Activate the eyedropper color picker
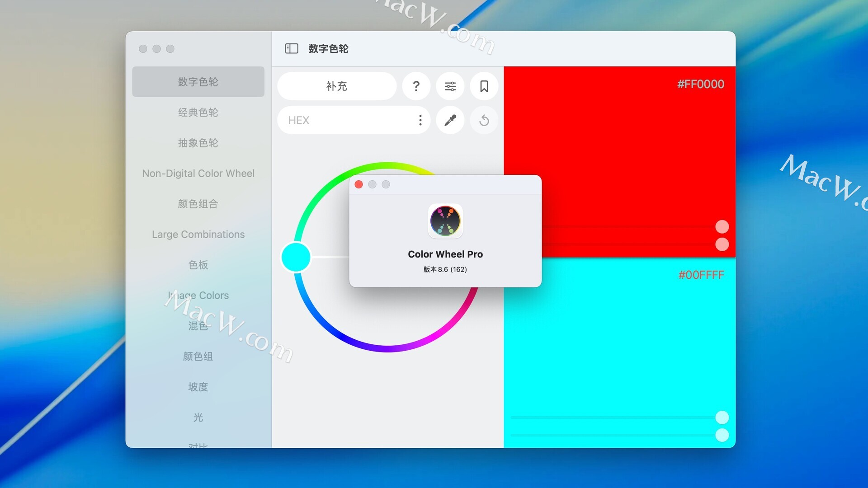Screen dimensions: 868x488 click(450, 120)
